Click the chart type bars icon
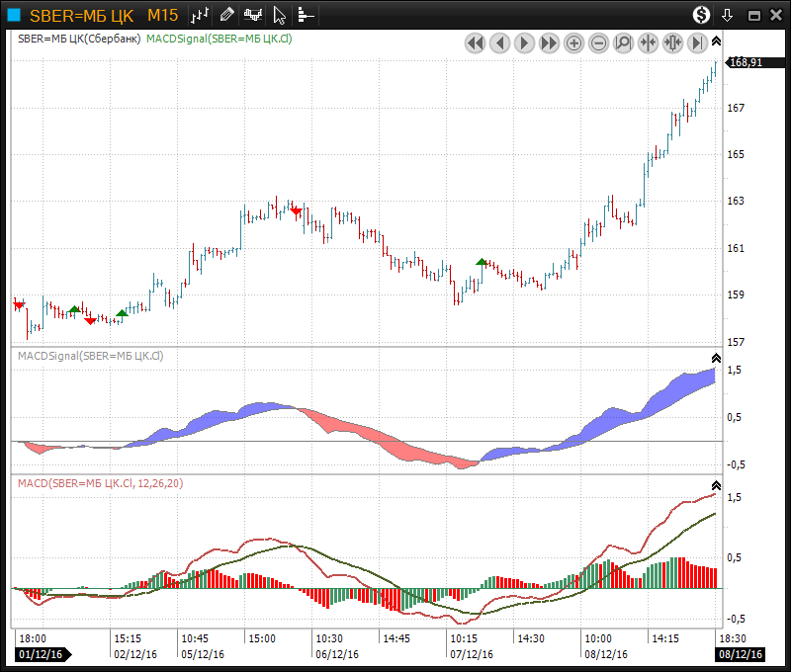The height and width of the screenshot is (672, 791). (x=201, y=15)
